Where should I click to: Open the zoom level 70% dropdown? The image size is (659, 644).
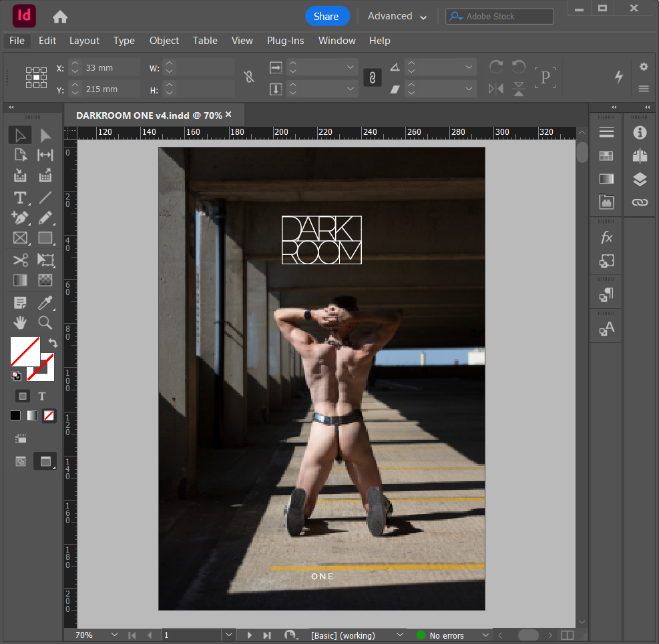coord(114,635)
